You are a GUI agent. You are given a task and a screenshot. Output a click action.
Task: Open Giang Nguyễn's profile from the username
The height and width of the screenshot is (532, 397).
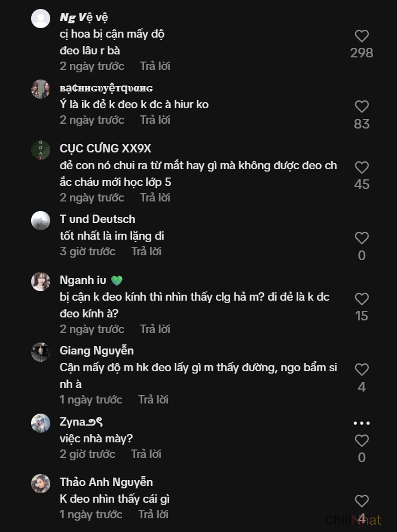(x=97, y=351)
